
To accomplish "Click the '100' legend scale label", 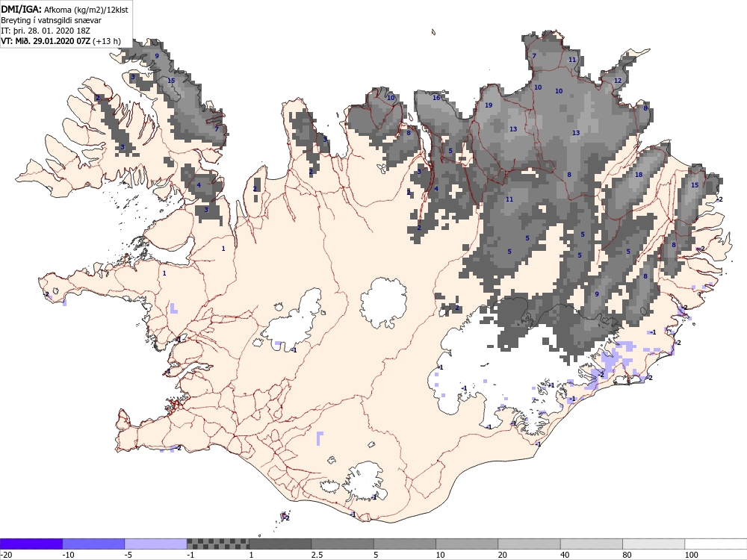I will tap(691, 555).
